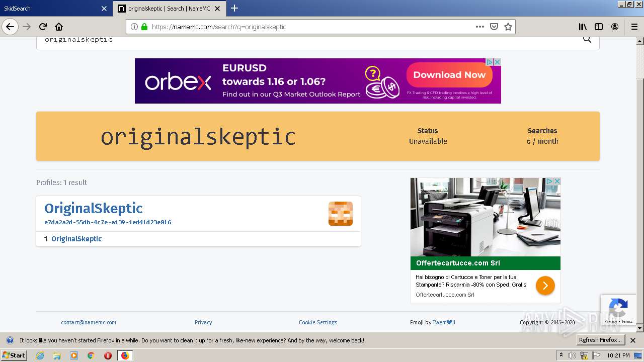Click the NameMC search magnifier icon
The width and height of the screenshot is (644, 362).
587,39
